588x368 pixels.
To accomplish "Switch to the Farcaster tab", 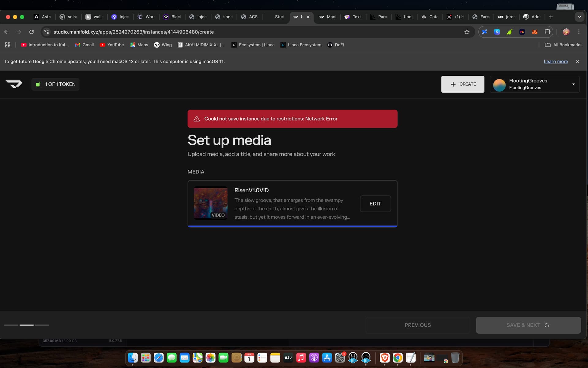I will (481, 17).
